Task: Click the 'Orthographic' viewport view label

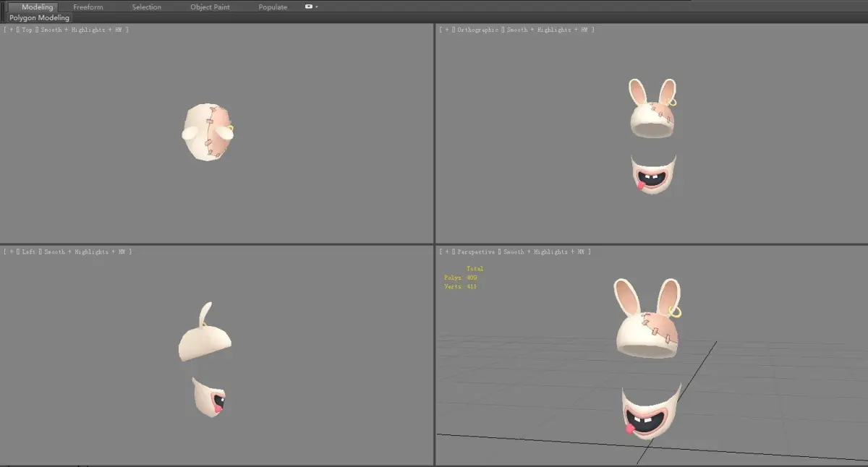Action: 479,30
